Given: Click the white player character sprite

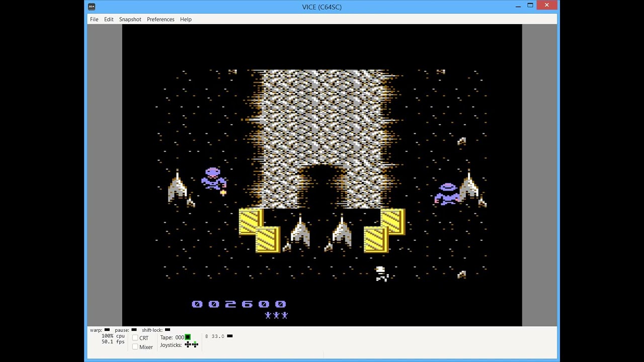Looking at the screenshot, I should point(382,274).
